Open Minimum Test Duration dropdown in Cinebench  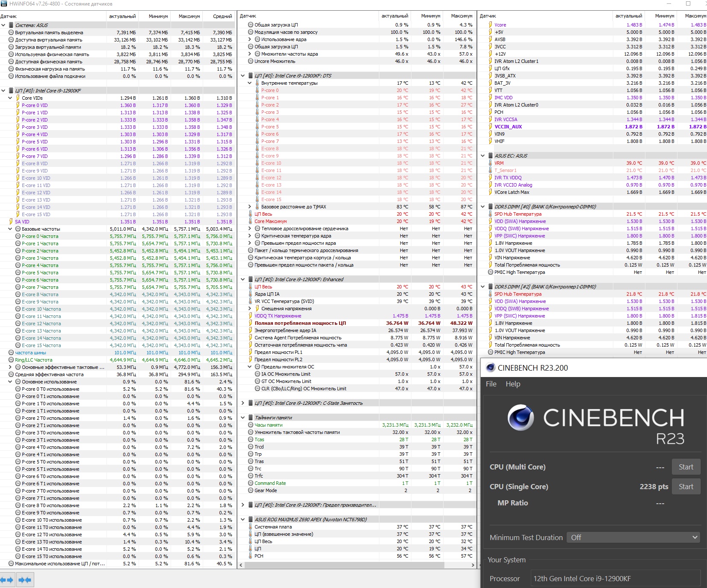click(x=633, y=538)
